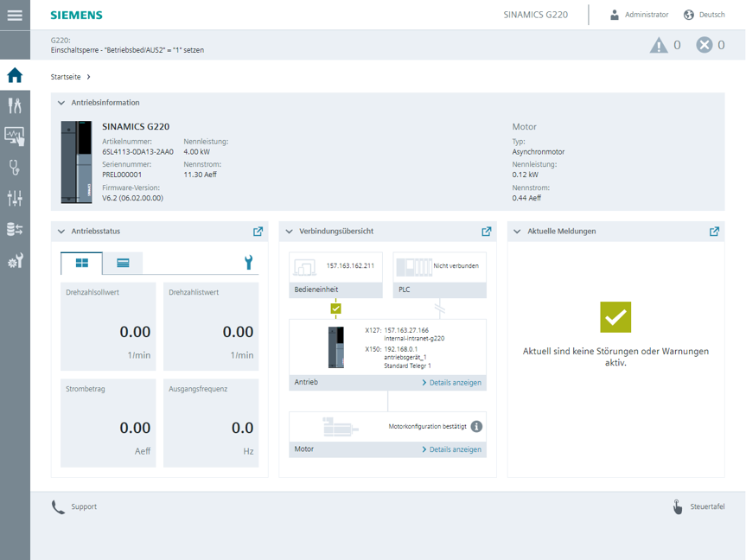The height and width of the screenshot is (560, 746).
Task: Collapse the Aktuelle Meldungen panel
Action: click(x=517, y=232)
